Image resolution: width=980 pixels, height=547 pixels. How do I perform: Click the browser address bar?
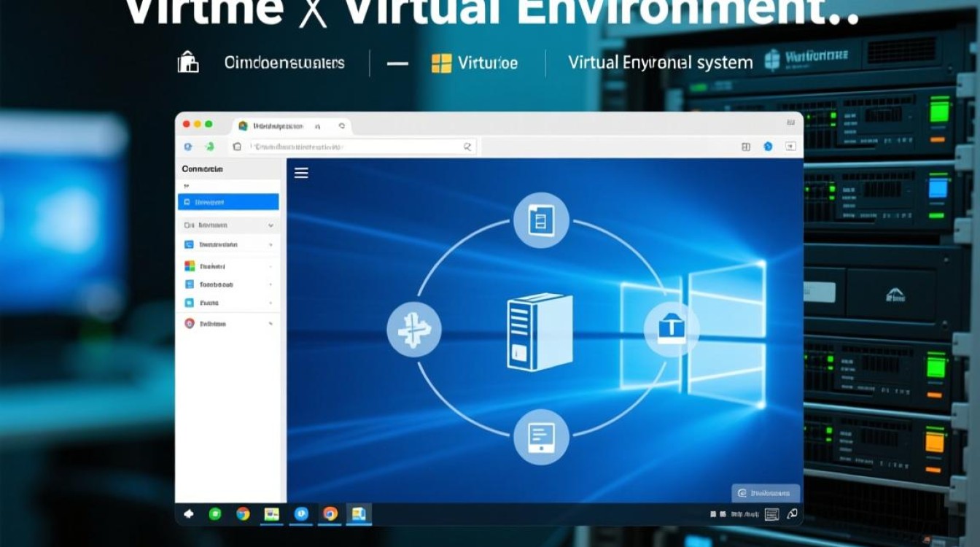pyautogui.click(x=357, y=147)
